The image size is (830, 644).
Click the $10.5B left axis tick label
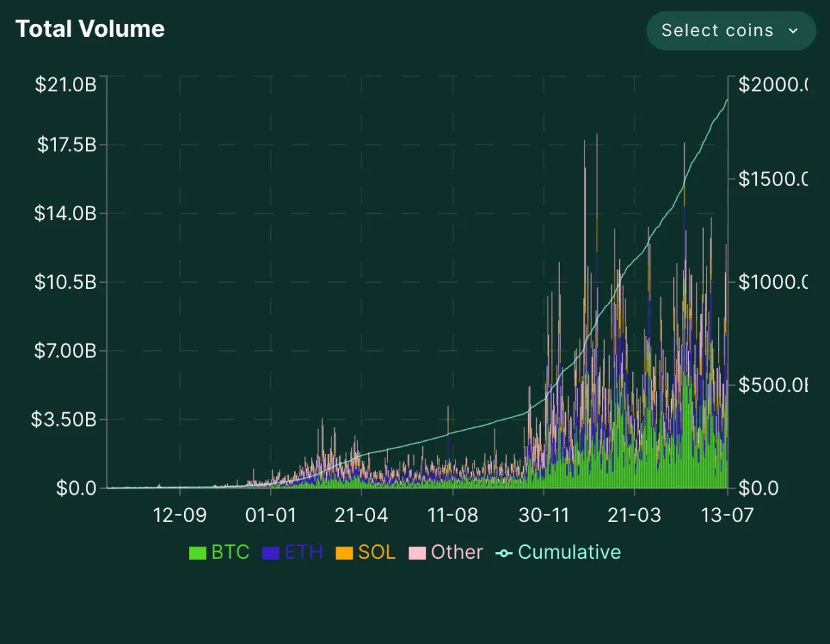65,282
